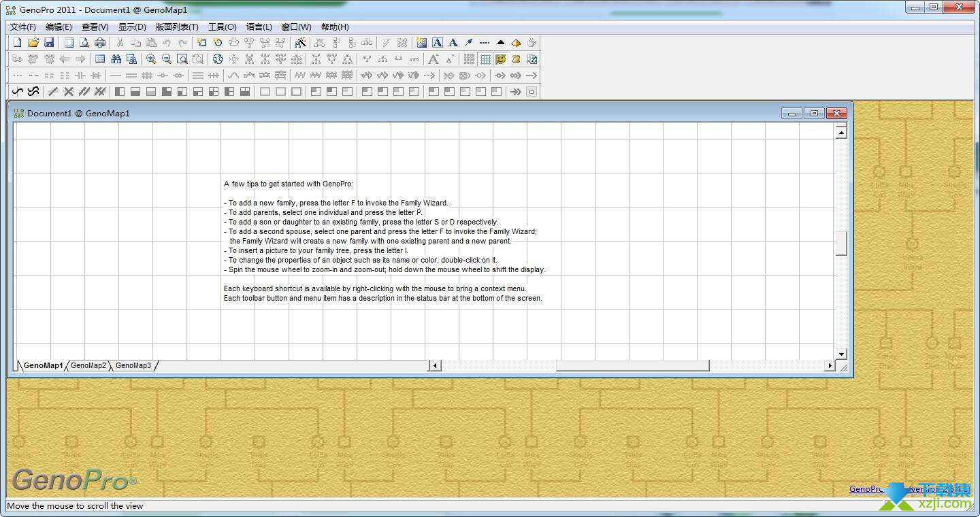Open the print preview icon
The height and width of the screenshot is (517, 980).
pyautogui.click(x=84, y=43)
